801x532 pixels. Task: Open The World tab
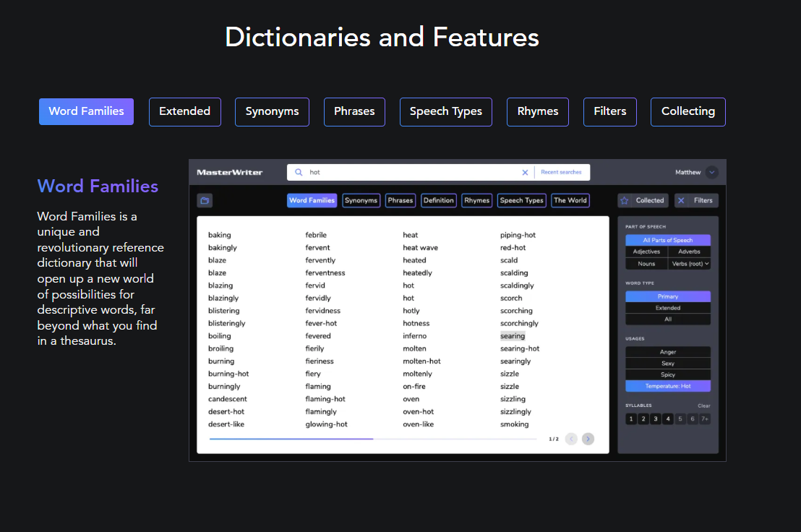click(570, 201)
